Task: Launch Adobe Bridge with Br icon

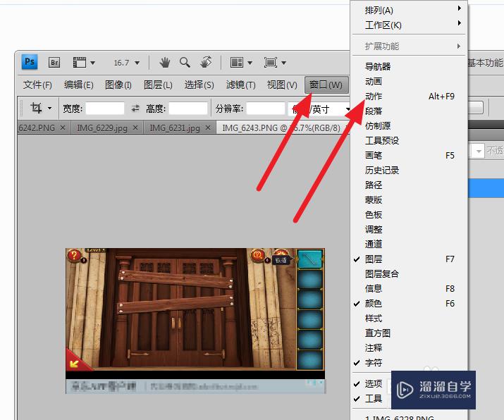Action: [x=54, y=62]
